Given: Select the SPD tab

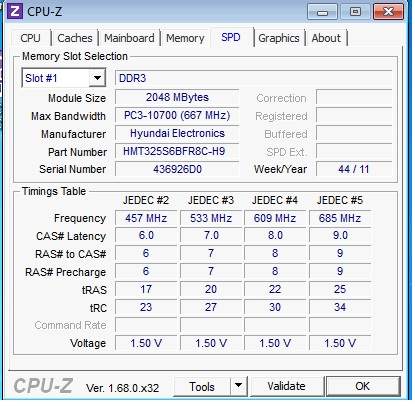Looking at the screenshot, I should tap(231, 37).
